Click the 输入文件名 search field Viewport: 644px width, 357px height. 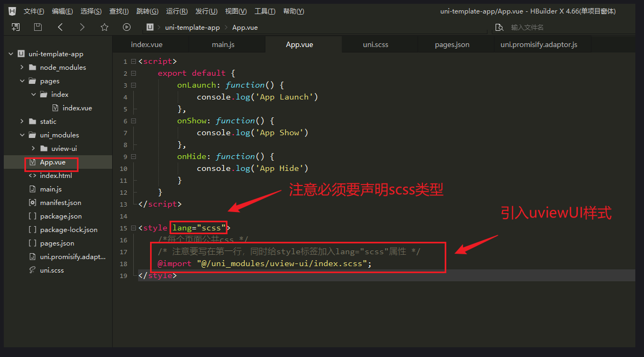point(563,27)
